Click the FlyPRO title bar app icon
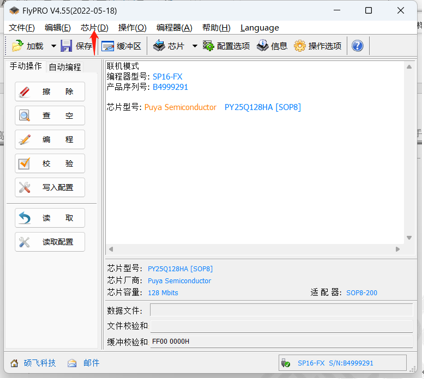 click(x=14, y=11)
